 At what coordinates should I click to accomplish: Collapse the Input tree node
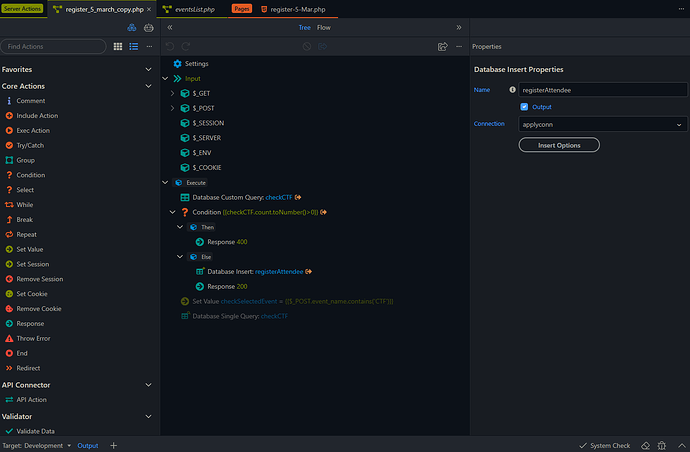[165, 79]
